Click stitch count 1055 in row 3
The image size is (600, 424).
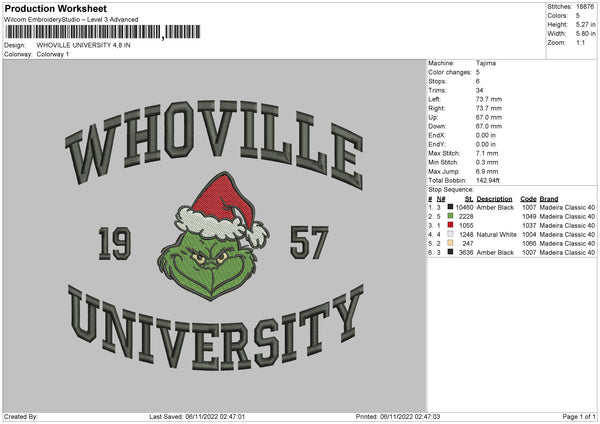click(x=466, y=225)
